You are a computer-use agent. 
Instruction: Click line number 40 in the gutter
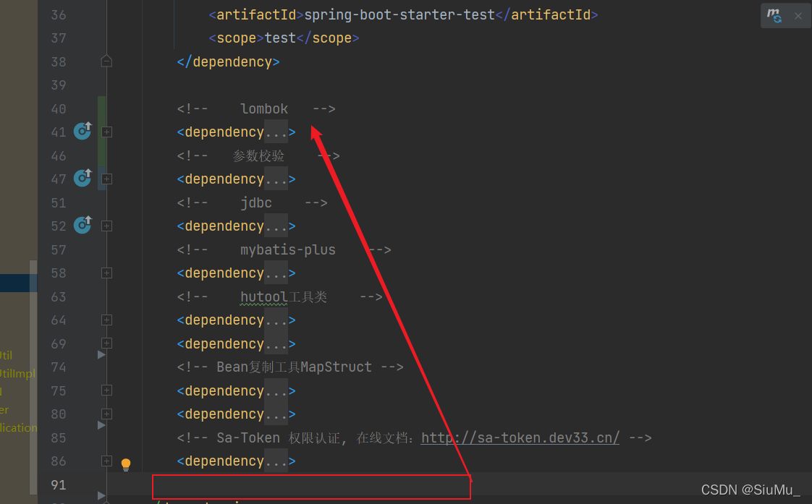pyautogui.click(x=59, y=109)
